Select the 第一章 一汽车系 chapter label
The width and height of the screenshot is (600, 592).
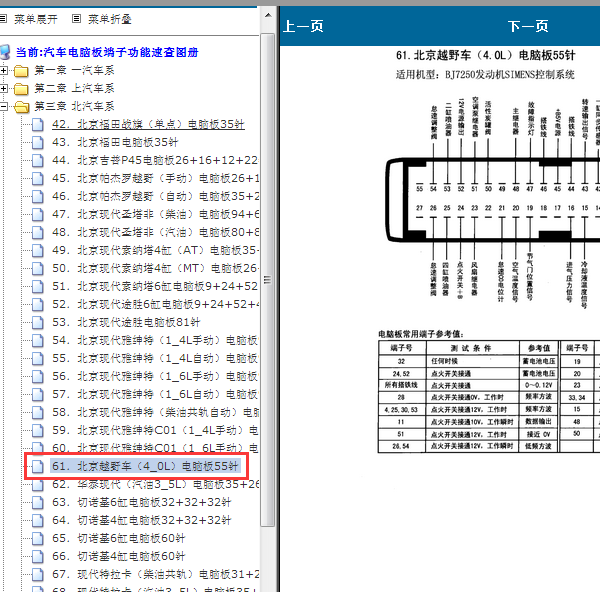74,70
